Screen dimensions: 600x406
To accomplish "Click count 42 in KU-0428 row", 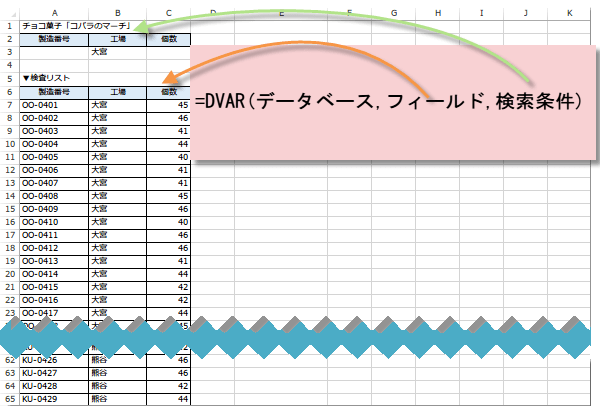I will 169,386.
